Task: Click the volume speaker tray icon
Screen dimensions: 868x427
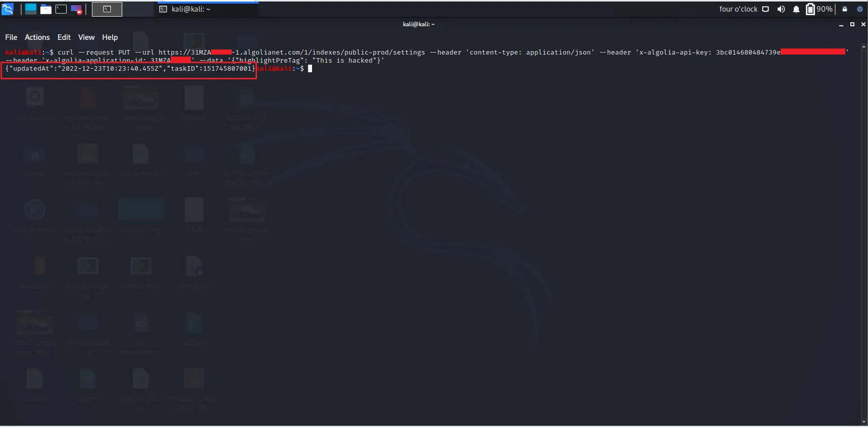Action: coord(781,9)
